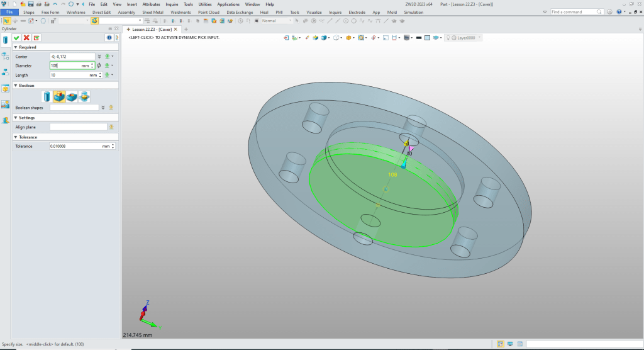Increase the Length value with stepper arrow
Image resolution: width=644 pixels, height=350 pixels.
[100, 73]
